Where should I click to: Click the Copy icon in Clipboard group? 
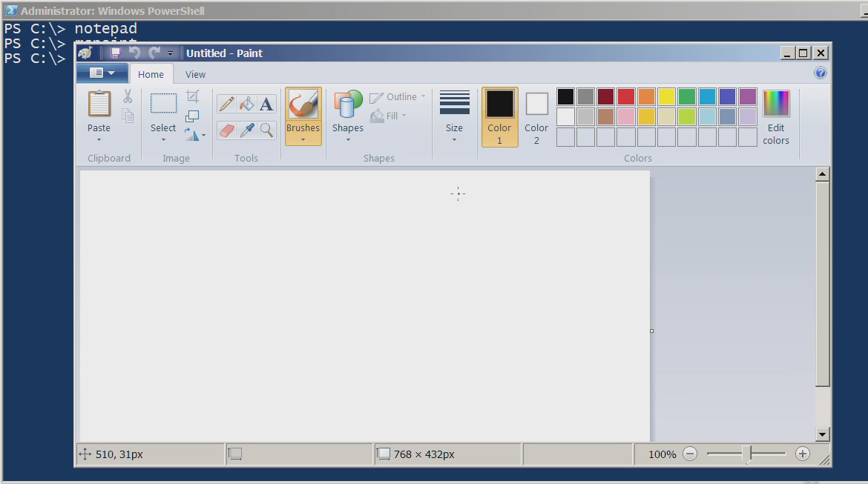tap(128, 115)
